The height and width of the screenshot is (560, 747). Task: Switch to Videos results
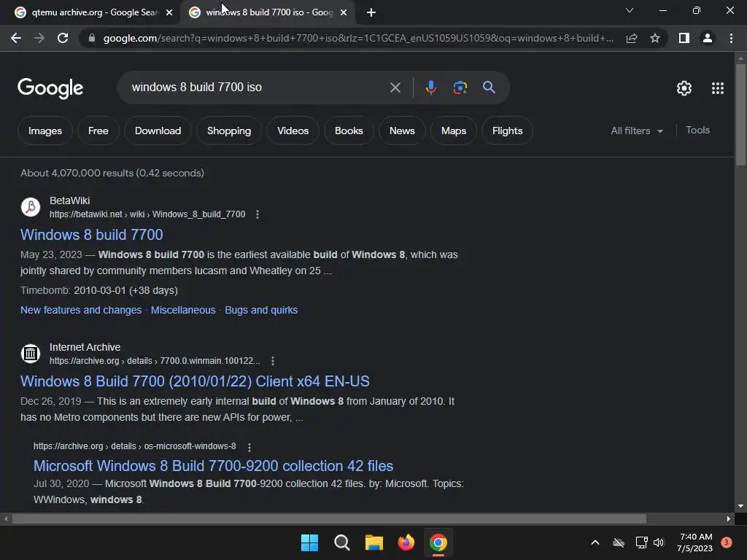point(293,131)
